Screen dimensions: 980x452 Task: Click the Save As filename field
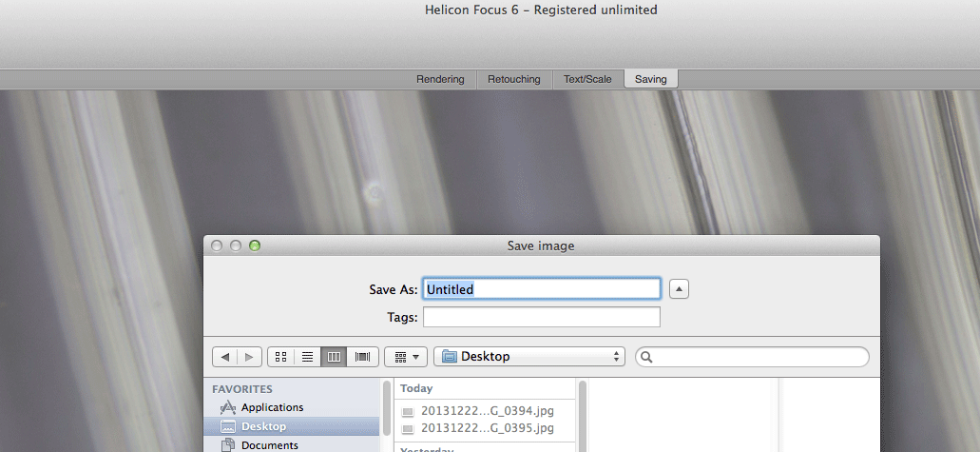pyautogui.click(x=542, y=289)
